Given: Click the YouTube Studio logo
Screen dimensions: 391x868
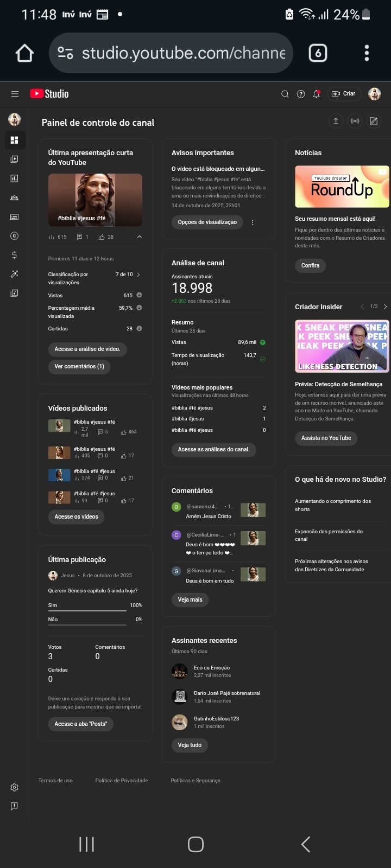Looking at the screenshot, I should (49, 94).
